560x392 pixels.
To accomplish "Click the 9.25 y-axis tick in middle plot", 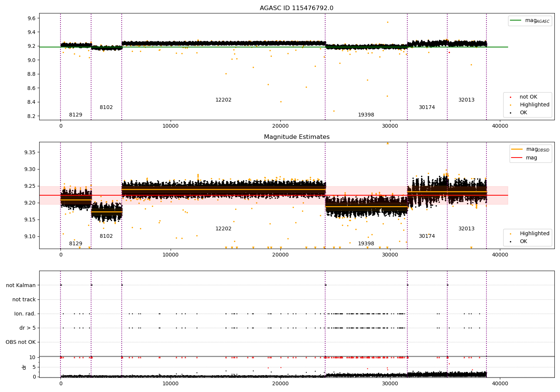I will 30,186.
